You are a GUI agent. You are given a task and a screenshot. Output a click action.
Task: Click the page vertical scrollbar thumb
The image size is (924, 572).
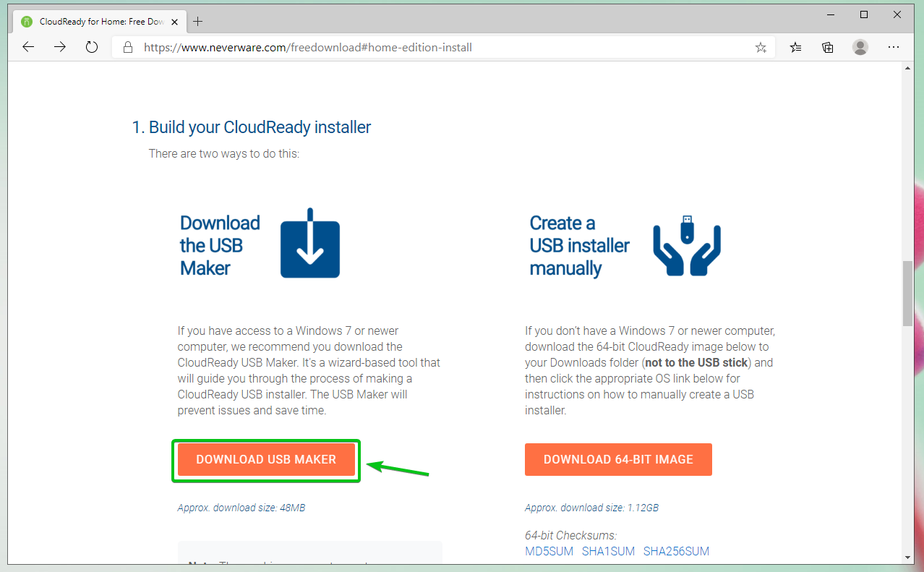click(x=907, y=294)
